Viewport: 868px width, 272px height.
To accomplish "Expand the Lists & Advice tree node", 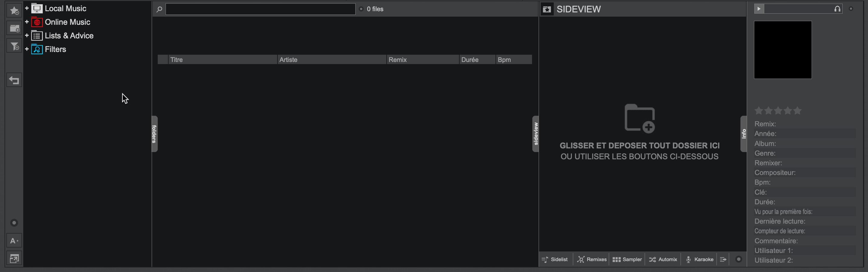I will [x=27, y=35].
